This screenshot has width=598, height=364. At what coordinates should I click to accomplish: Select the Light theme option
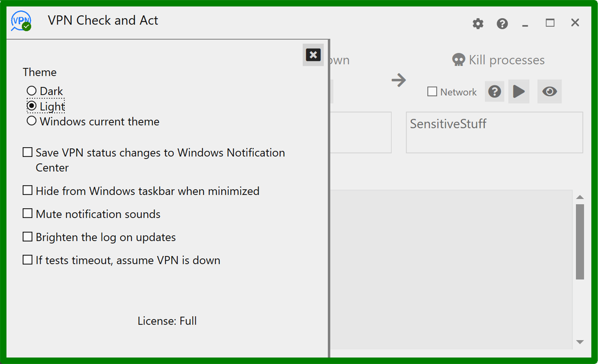pos(31,106)
